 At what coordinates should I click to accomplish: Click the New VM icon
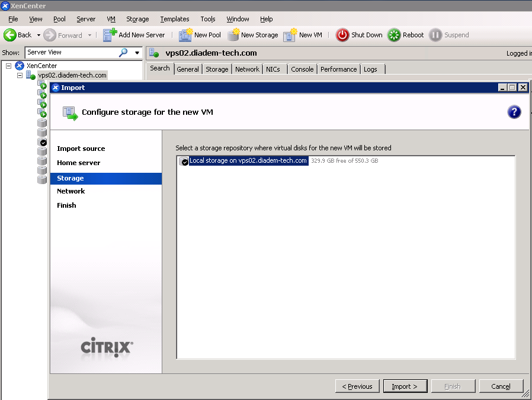point(290,35)
